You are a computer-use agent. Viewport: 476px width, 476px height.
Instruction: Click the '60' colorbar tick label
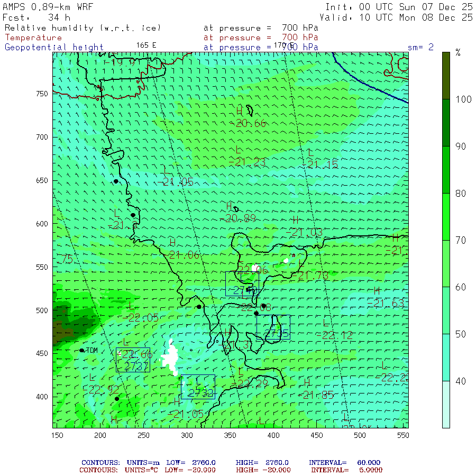coord(461,287)
